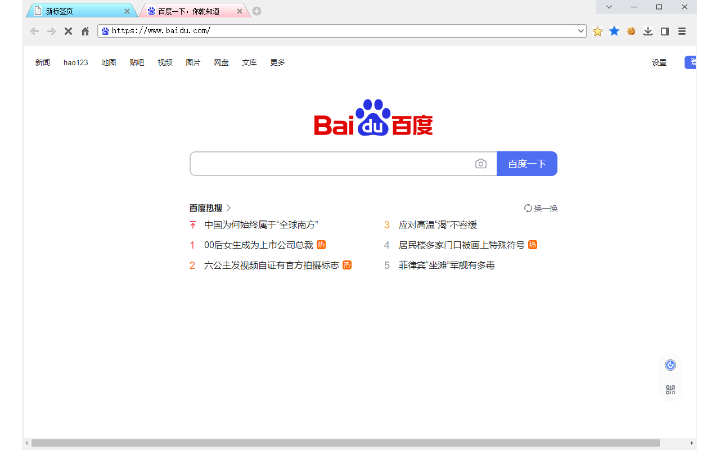Open headline 应对高温"渴"不容缓

pyautogui.click(x=438, y=225)
